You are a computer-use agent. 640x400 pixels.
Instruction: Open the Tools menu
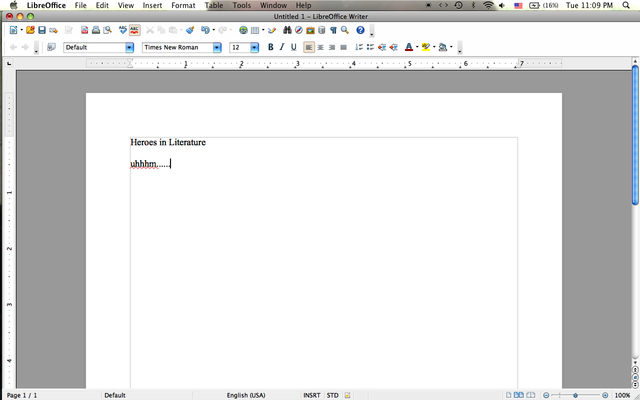242,5
